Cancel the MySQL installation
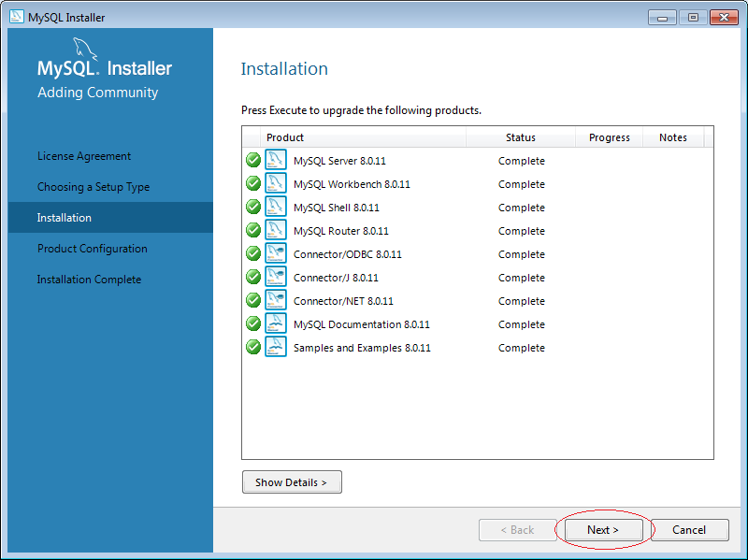Viewport: 748px width, 560px height. coord(689,530)
